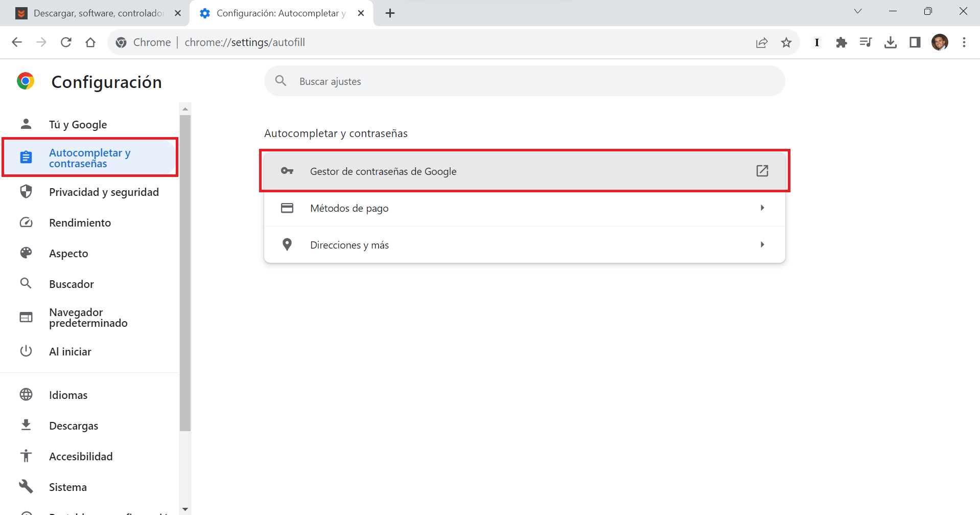Viewport: 980px width, 515px height.
Task: Click the Chrome logo next to Configuración
Action: (26, 81)
